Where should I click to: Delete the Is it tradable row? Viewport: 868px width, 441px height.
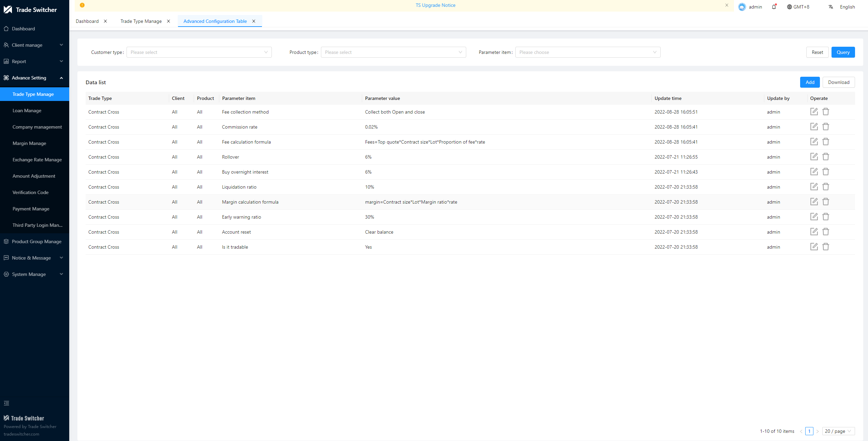(x=825, y=247)
